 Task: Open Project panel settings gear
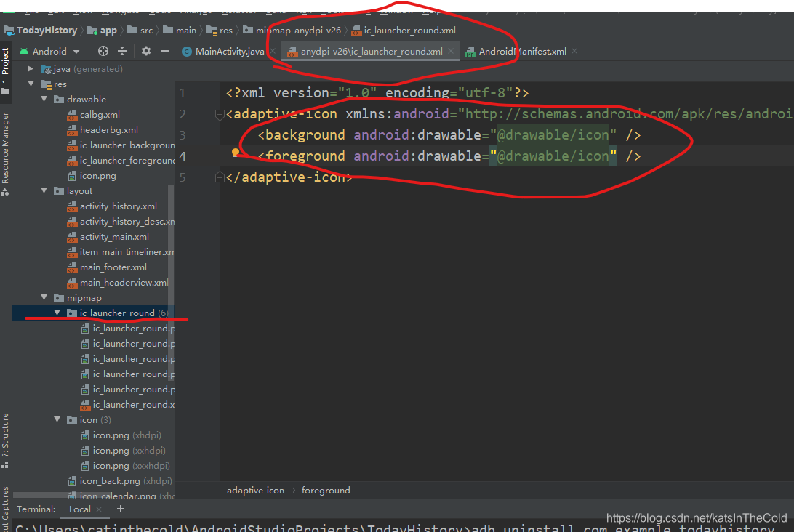146,51
